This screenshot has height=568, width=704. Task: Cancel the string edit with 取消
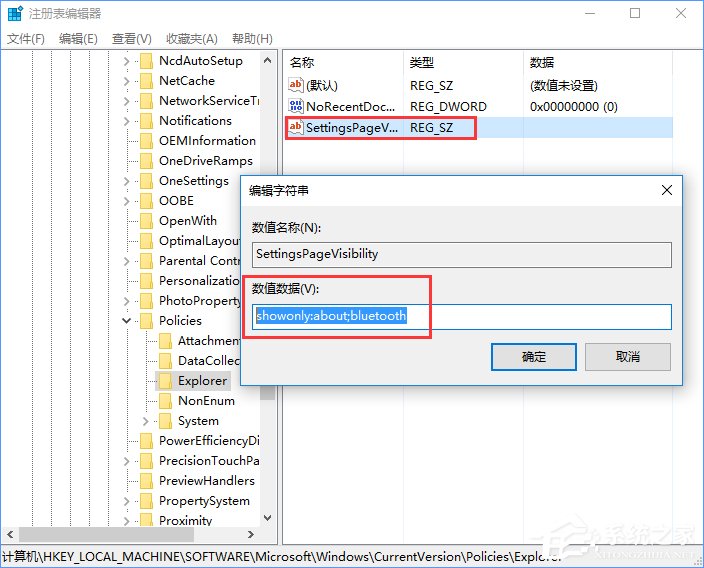tap(628, 357)
